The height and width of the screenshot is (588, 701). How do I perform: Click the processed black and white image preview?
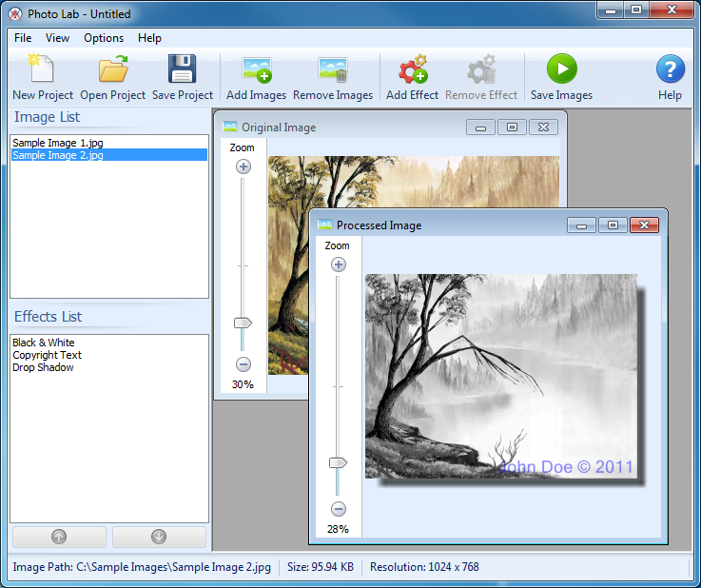[500, 376]
